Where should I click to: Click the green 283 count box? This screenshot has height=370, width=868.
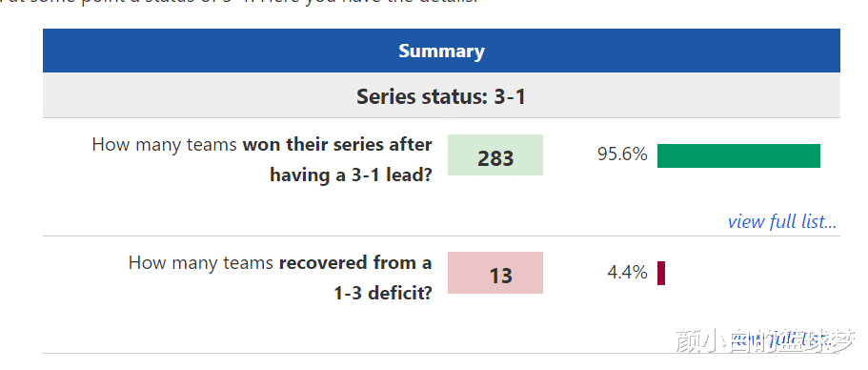click(495, 155)
